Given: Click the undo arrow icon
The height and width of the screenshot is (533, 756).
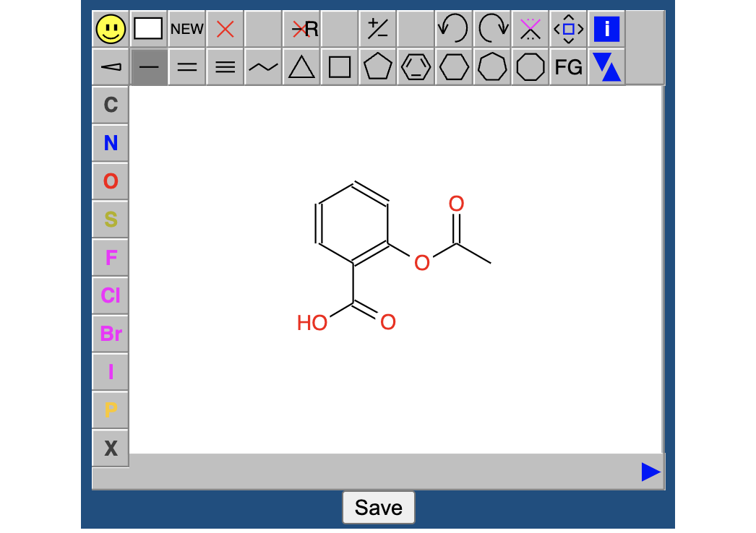Looking at the screenshot, I should (454, 30).
